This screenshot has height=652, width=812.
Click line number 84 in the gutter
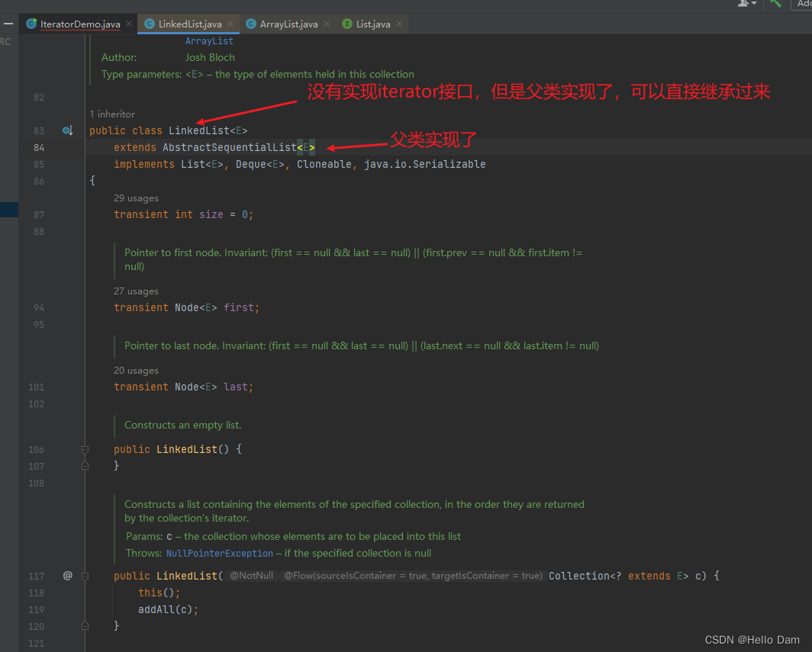point(39,147)
